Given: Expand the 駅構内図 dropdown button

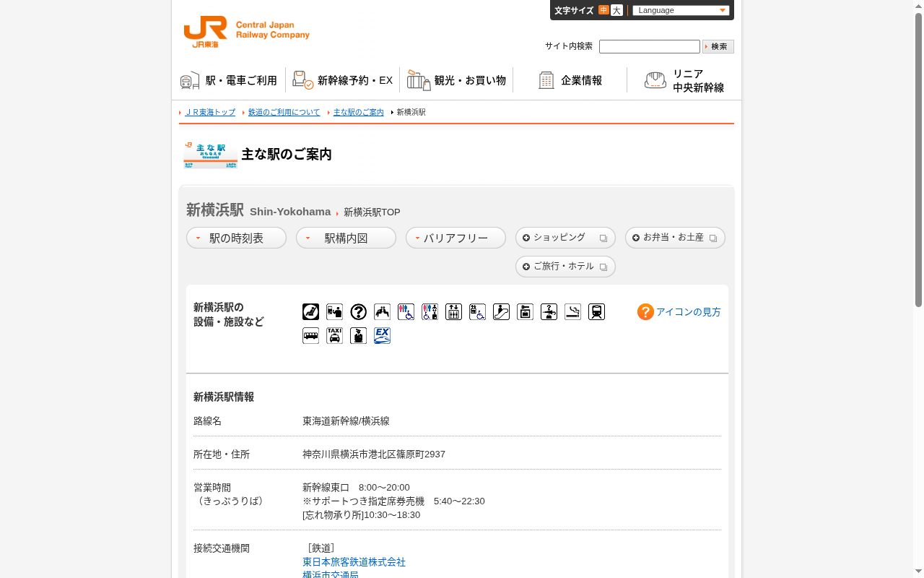Looking at the screenshot, I should [x=346, y=238].
